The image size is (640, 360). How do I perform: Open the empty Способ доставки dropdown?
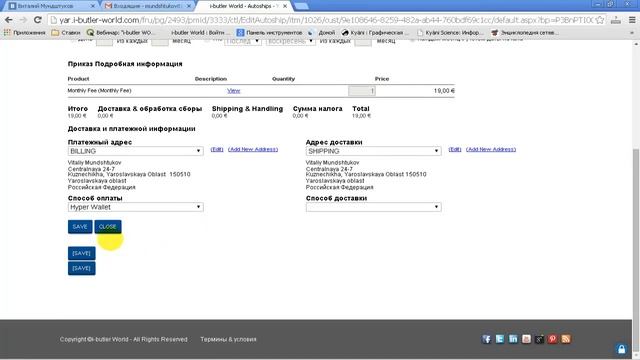[x=373, y=207]
